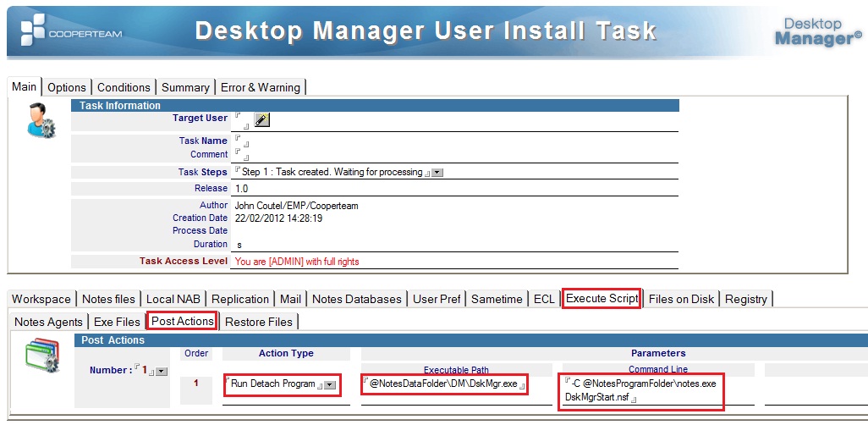868x425 pixels.
Task: Open the Registry tab
Action: [746, 299]
